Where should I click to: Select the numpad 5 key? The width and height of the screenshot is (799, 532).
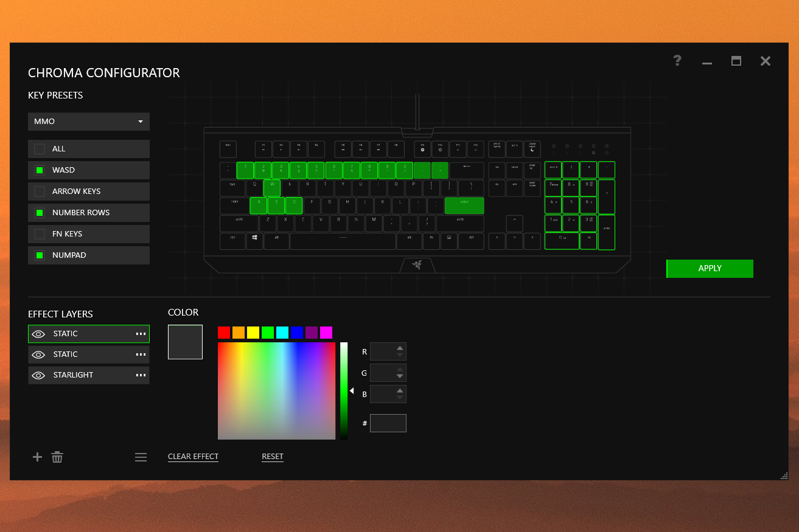tap(571, 206)
